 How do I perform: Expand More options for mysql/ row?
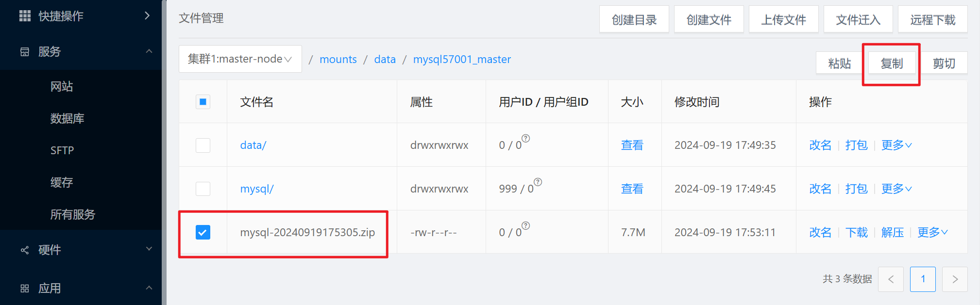pyautogui.click(x=896, y=189)
